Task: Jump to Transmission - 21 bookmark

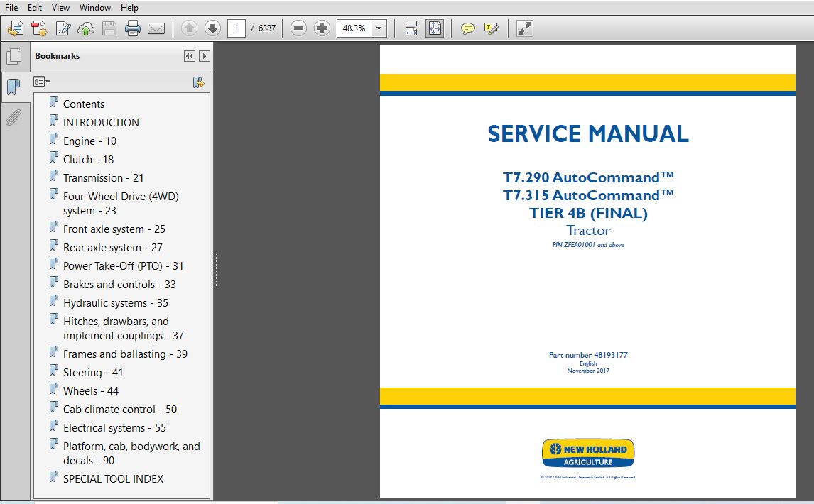Action: [103, 178]
